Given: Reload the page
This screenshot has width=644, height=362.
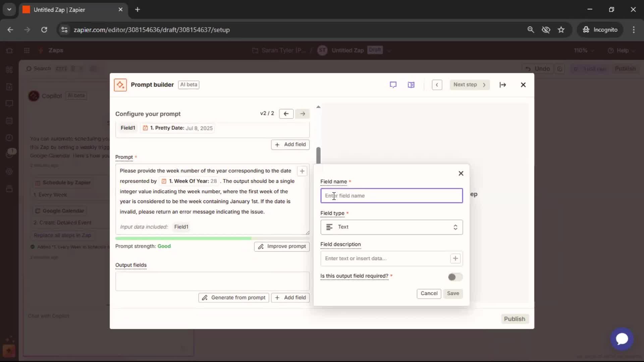Looking at the screenshot, I should pos(44,30).
